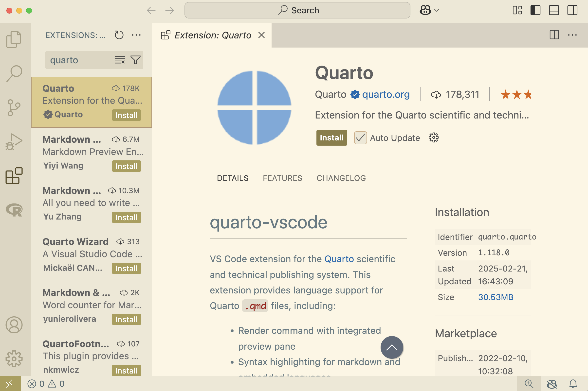Open errors and warnings status item
This screenshot has width=588, height=391.
click(46, 384)
